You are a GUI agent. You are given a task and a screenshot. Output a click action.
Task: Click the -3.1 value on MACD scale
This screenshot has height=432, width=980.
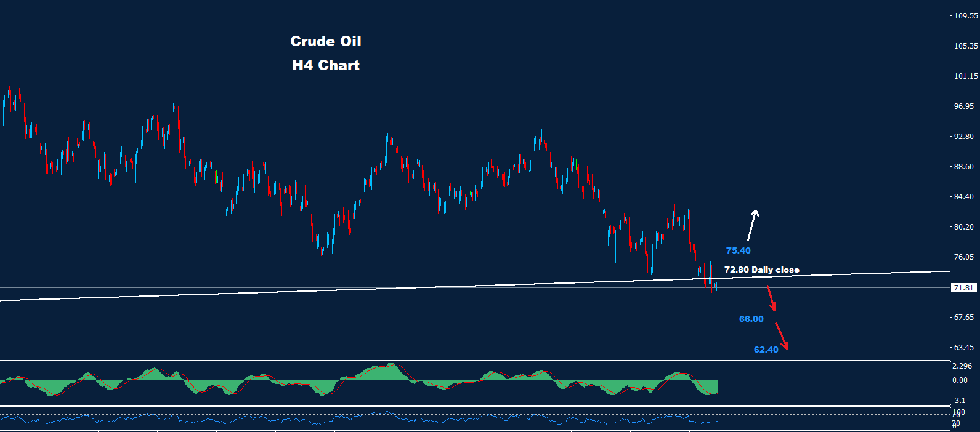(x=960, y=401)
